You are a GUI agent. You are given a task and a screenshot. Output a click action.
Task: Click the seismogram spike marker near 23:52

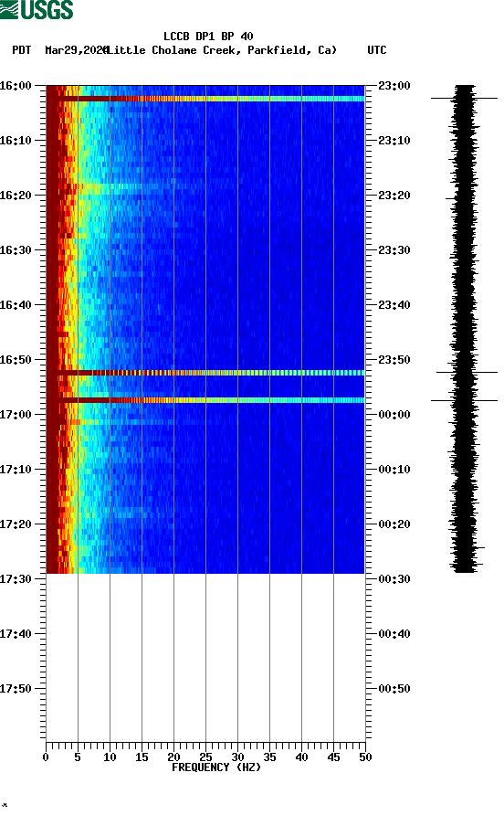tap(467, 372)
